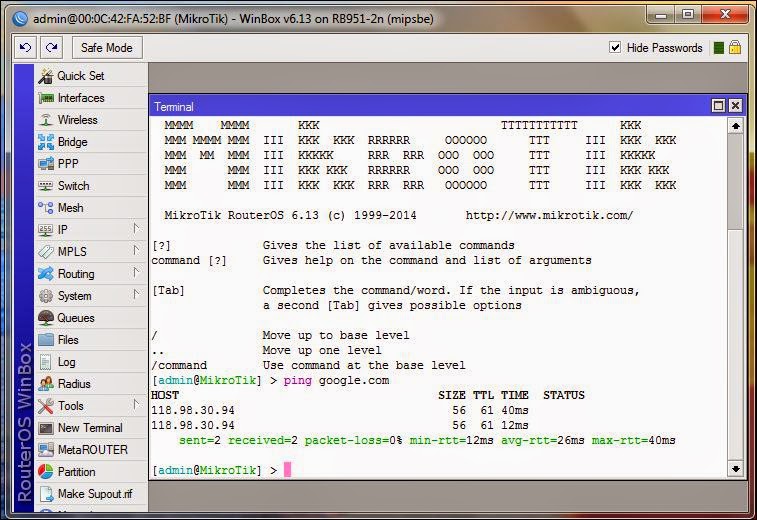Open PPP menu icon
The width and height of the screenshot is (757, 520).
[x=46, y=164]
